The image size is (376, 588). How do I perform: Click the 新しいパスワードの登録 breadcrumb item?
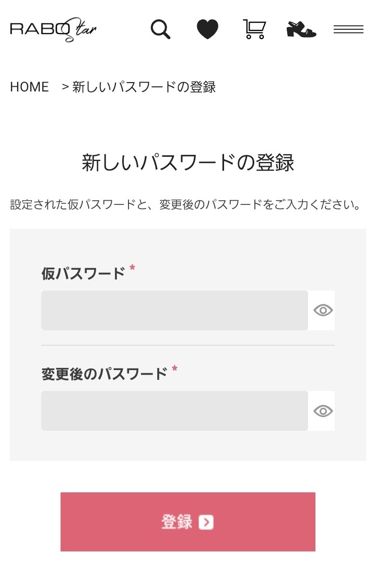144,87
